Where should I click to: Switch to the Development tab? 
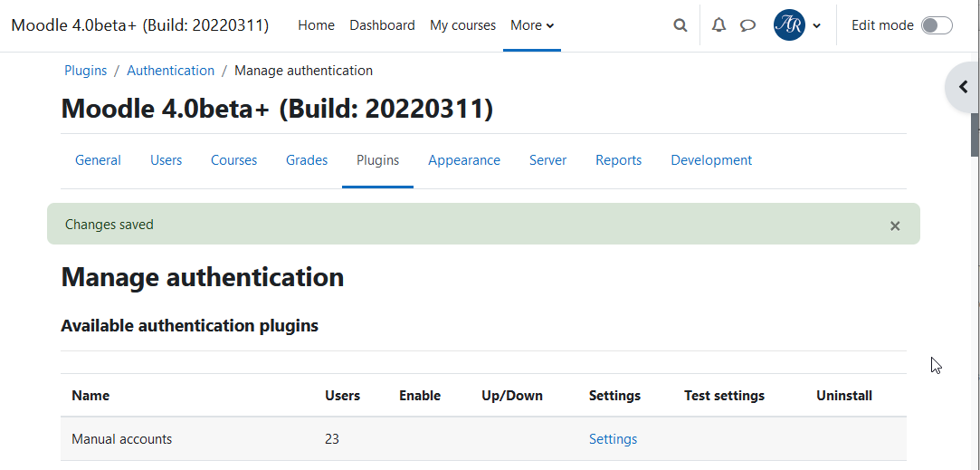[711, 160]
